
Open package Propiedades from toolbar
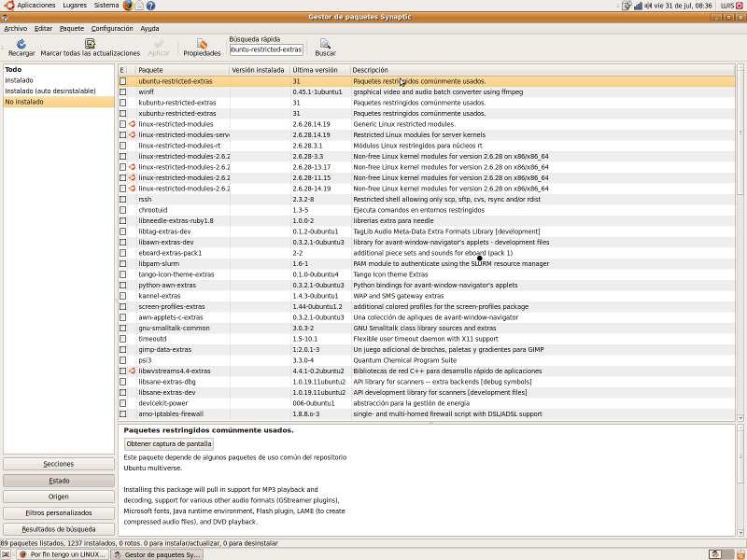click(x=202, y=44)
